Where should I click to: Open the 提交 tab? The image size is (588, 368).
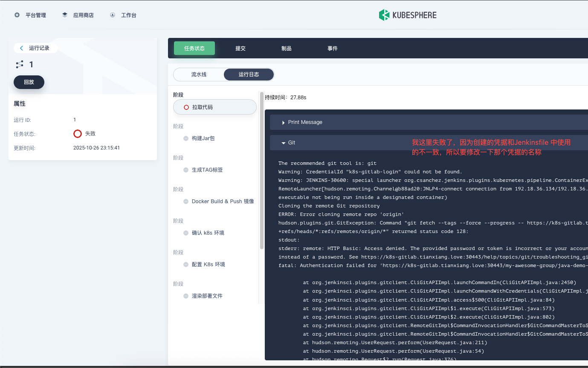coord(240,49)
